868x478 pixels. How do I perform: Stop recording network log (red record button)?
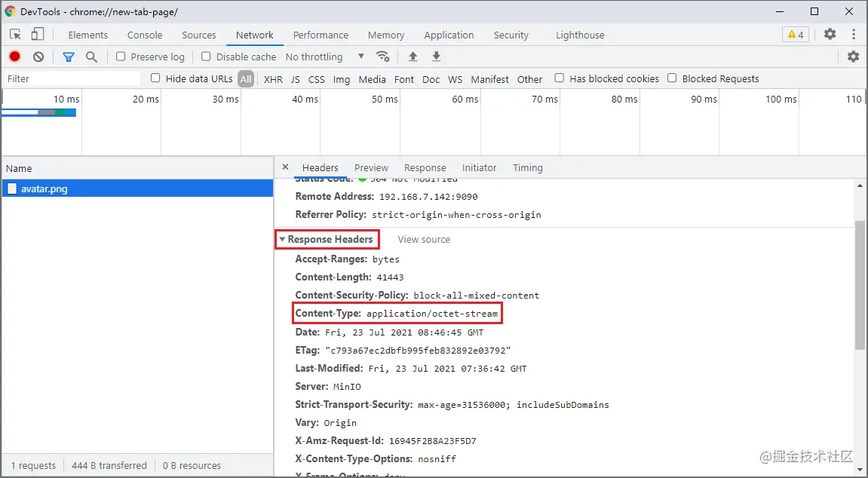(x=15, y=57)
